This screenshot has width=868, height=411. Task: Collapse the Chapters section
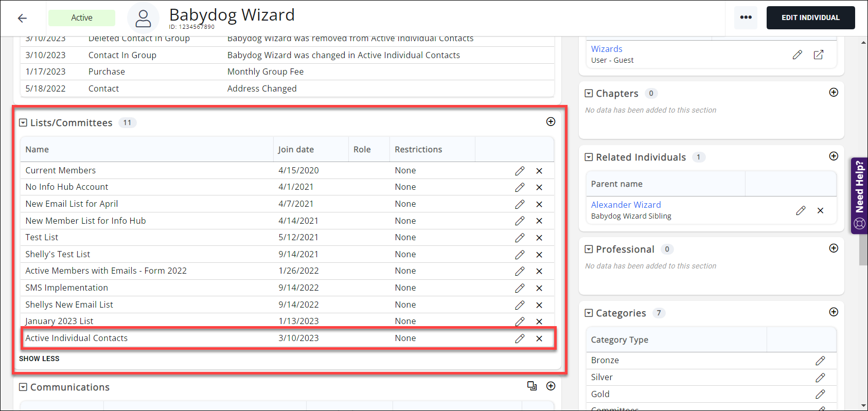coord(589,94)
